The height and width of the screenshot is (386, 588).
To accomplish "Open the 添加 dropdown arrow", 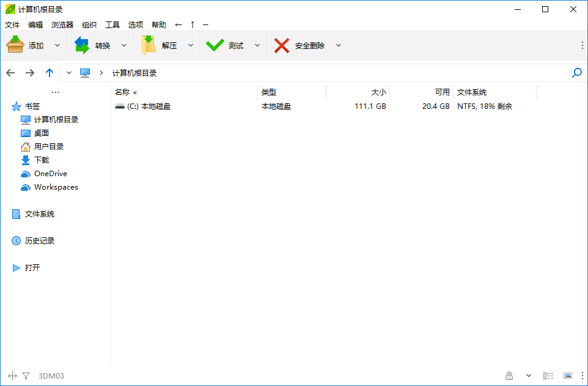I will pyautogui.click(x=57, y=45).
